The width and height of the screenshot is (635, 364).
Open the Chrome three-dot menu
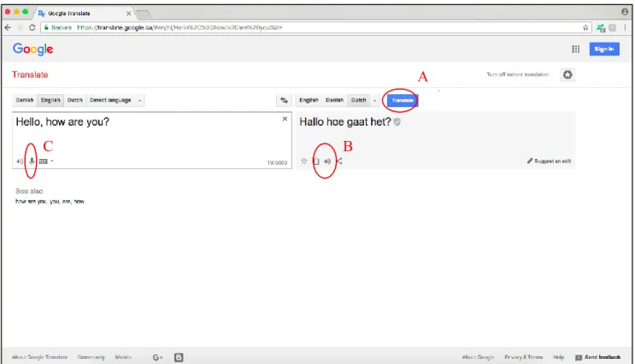[625, 27]
